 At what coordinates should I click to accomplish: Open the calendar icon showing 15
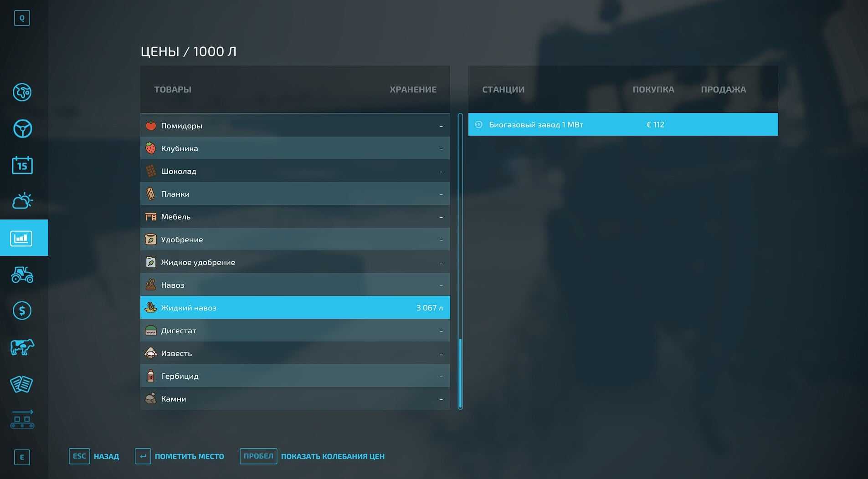[22, 165]
